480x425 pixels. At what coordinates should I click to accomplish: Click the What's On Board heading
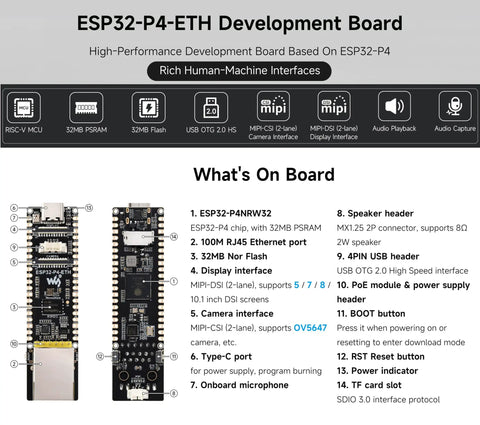(x=264, y=174)
